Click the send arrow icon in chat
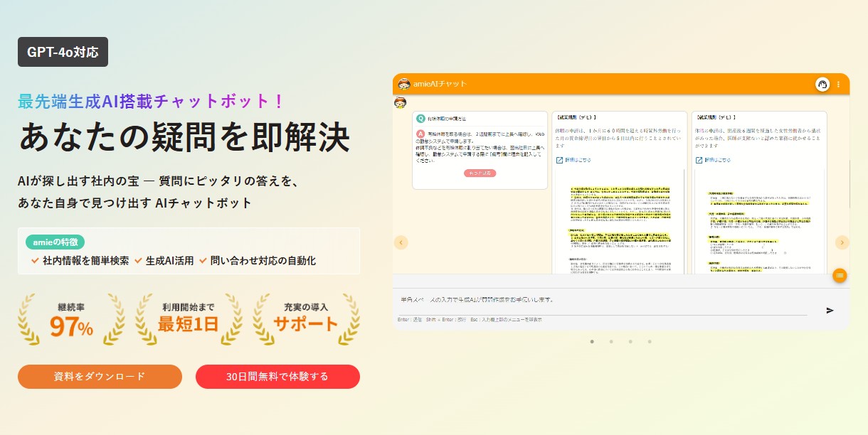 (830, 310)
